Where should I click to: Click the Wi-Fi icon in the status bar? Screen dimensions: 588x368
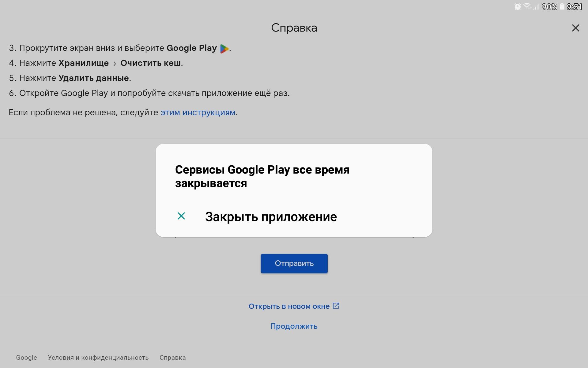(x=528, y=7)
